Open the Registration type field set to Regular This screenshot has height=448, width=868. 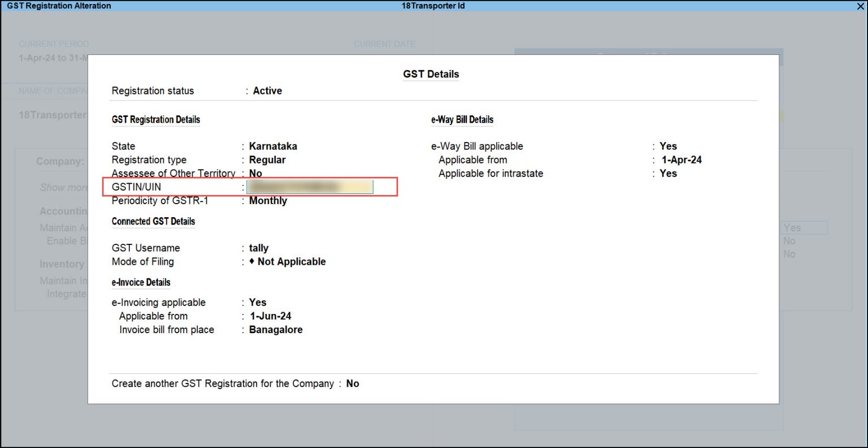(x=267, y=160)
